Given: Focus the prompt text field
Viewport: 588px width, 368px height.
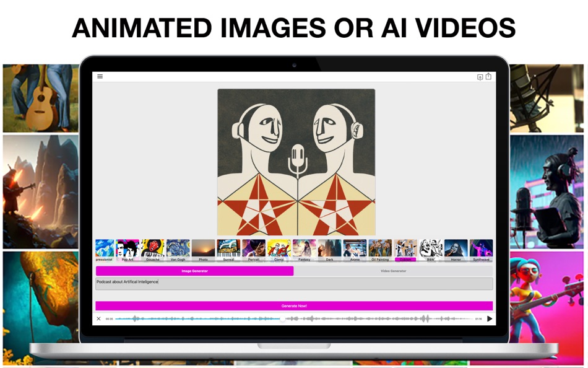Looking at the screenshot, I should coord(294,284).
